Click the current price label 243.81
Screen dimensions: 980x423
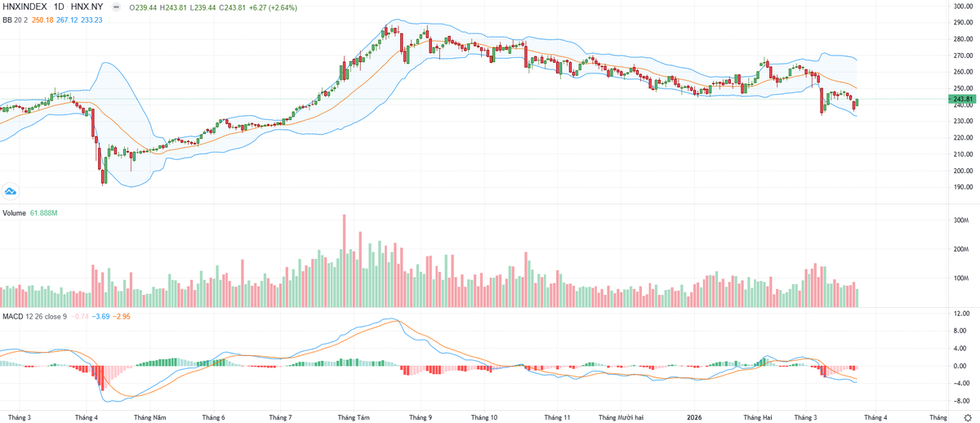point(962,100)
